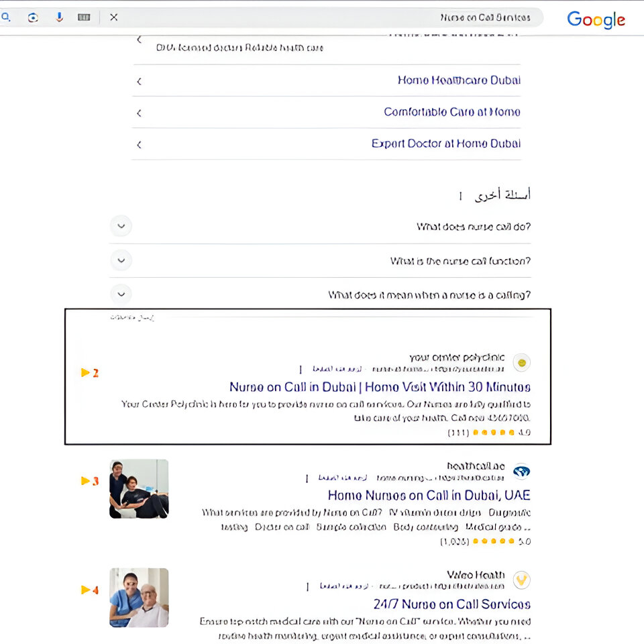
Task: Open 'Nurse on Call in Dubai | Home Visit' result
Action: 380,387
